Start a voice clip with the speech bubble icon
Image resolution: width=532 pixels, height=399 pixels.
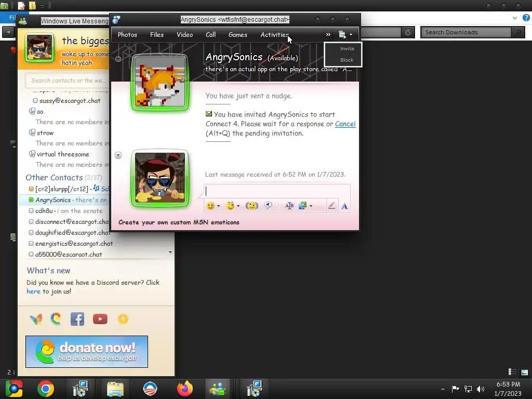pyautogui.click(x=268, y=206)
